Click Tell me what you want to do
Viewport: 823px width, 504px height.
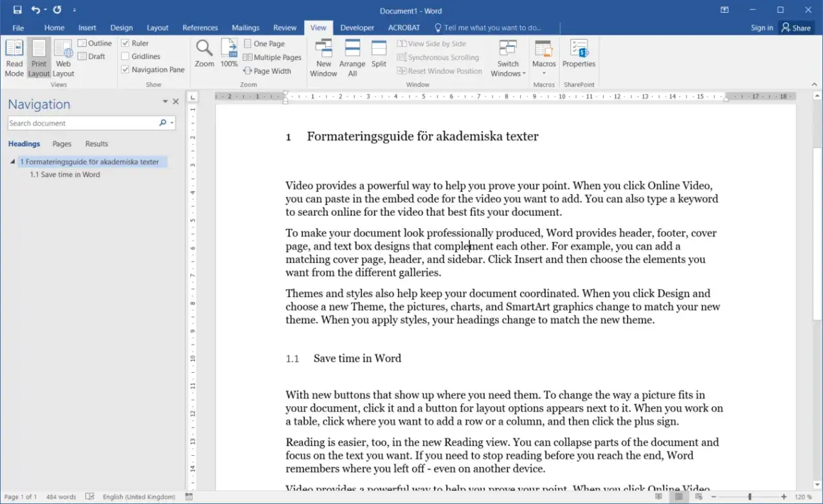[x=493, y=28]
